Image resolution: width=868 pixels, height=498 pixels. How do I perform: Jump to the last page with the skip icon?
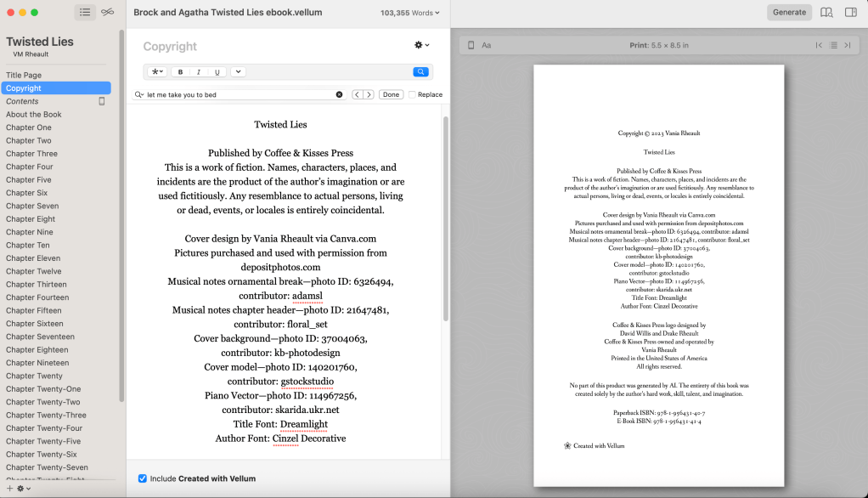click(848, 45)
